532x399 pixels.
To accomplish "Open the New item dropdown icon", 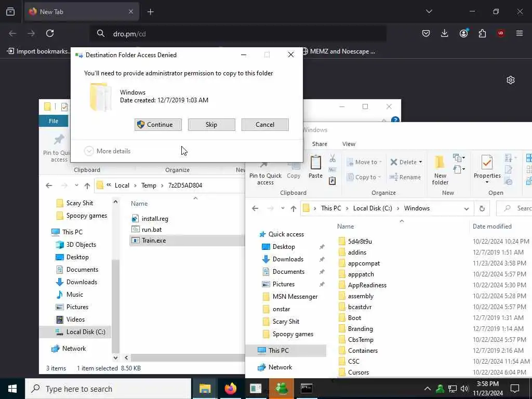I will pos(459,158).
